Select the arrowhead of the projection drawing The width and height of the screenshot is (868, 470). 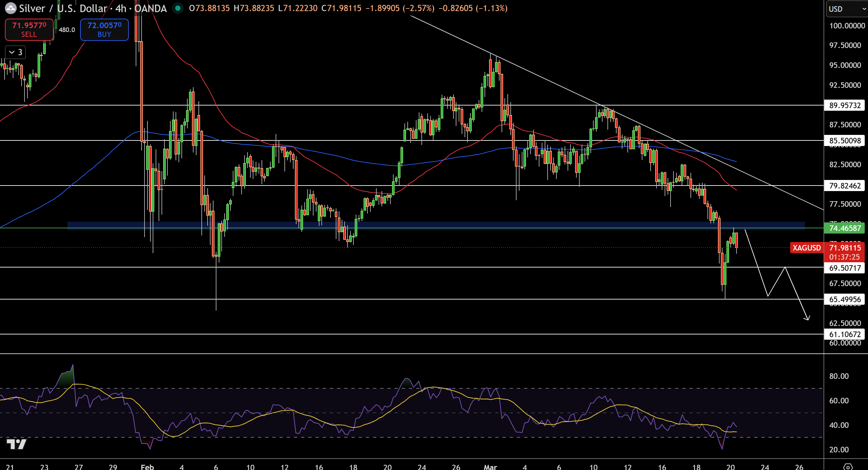(807, 317)
